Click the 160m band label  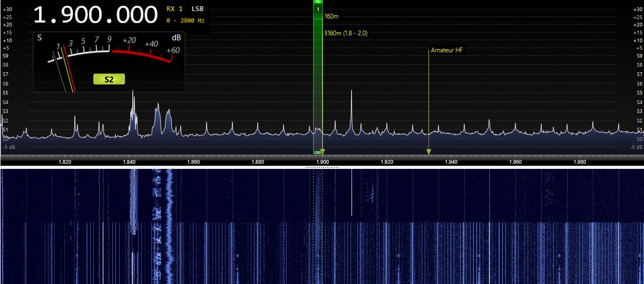[331, 16]
